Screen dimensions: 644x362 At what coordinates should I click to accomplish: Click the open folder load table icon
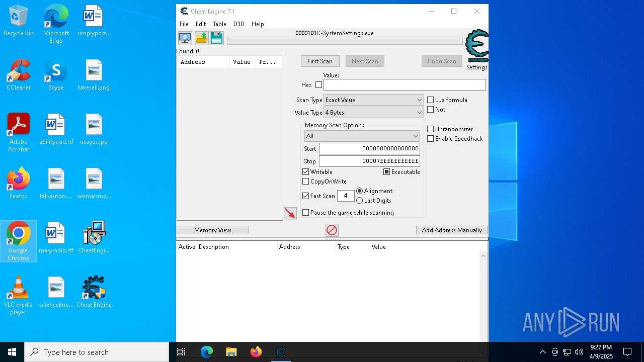(x=201, y=38)
